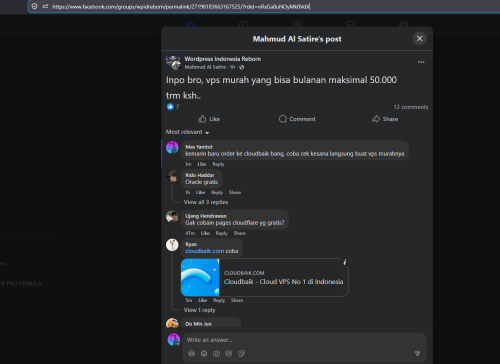Open the three-dot post options menu
The width and height of the screenshot is (500, 364).
(421, 62)
